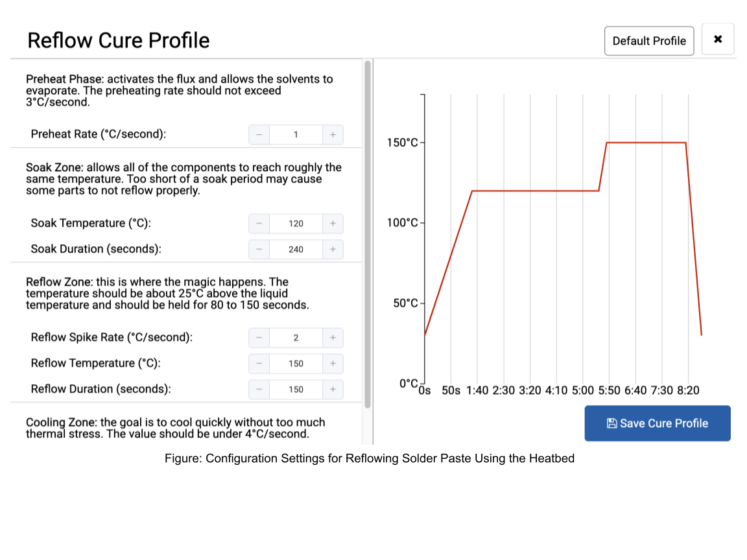Increase the Soak Duration value
The image size is (747, 560).
[333, 250]
